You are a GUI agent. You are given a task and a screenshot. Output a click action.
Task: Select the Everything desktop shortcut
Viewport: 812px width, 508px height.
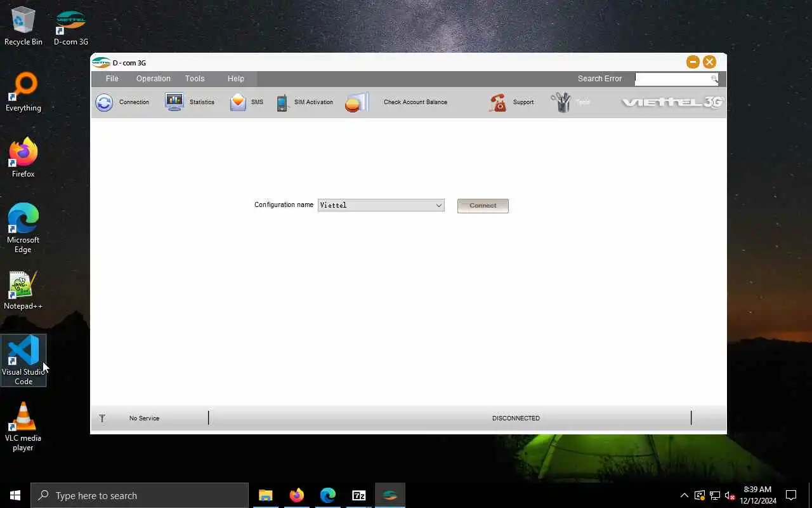click(x=23, y=92)
